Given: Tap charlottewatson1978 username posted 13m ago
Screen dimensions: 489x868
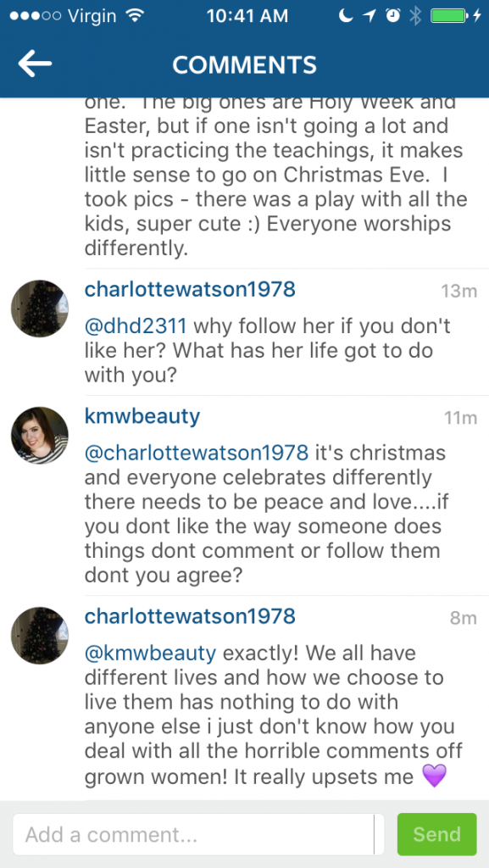Looking at the screenshot, I should click(x=190, y=289).
